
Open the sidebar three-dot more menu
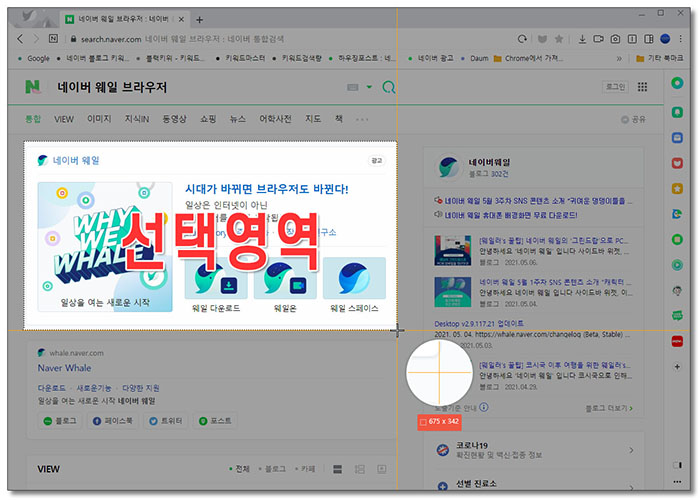tap(677, 482)
